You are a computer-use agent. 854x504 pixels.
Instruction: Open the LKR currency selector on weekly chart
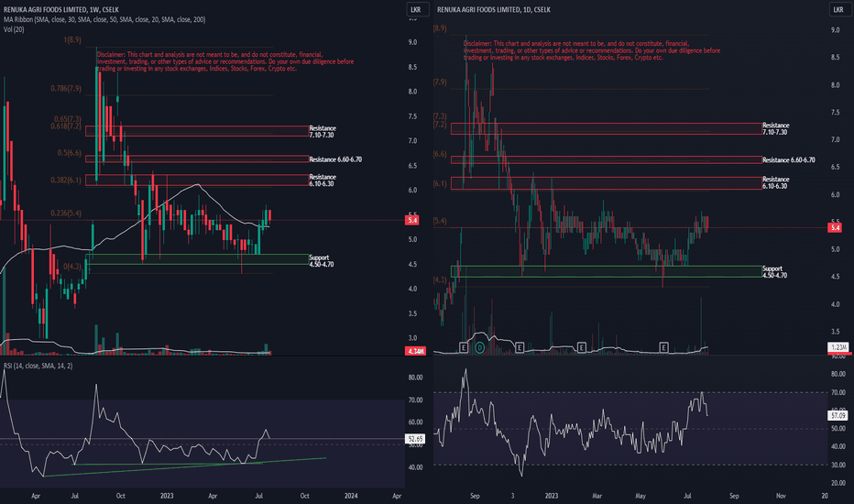tap(417, 9)
